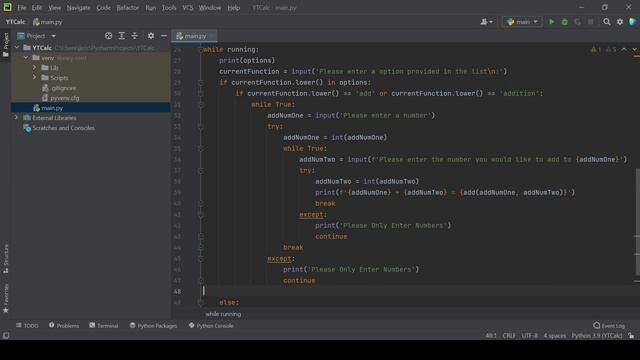The width and height of the screenshot is (640, 360).
Task: Click the warnings inspection indicator
Action: tap(603, 49)
